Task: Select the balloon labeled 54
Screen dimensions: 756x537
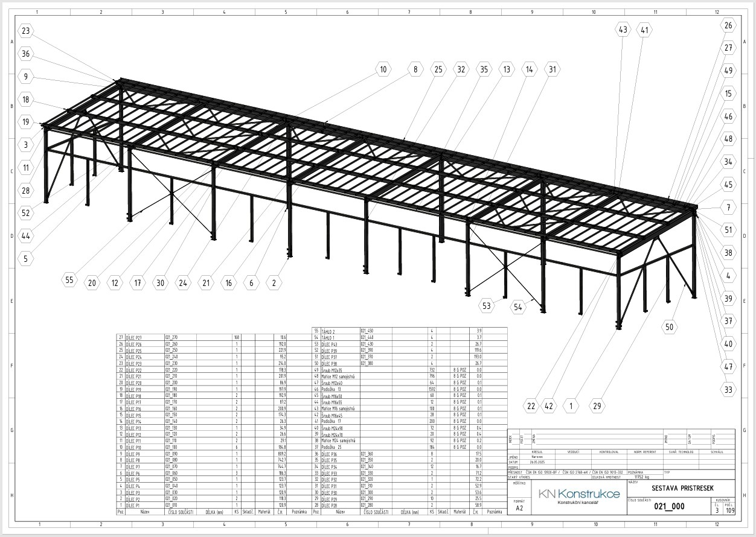Action: (x=517, y=307)
